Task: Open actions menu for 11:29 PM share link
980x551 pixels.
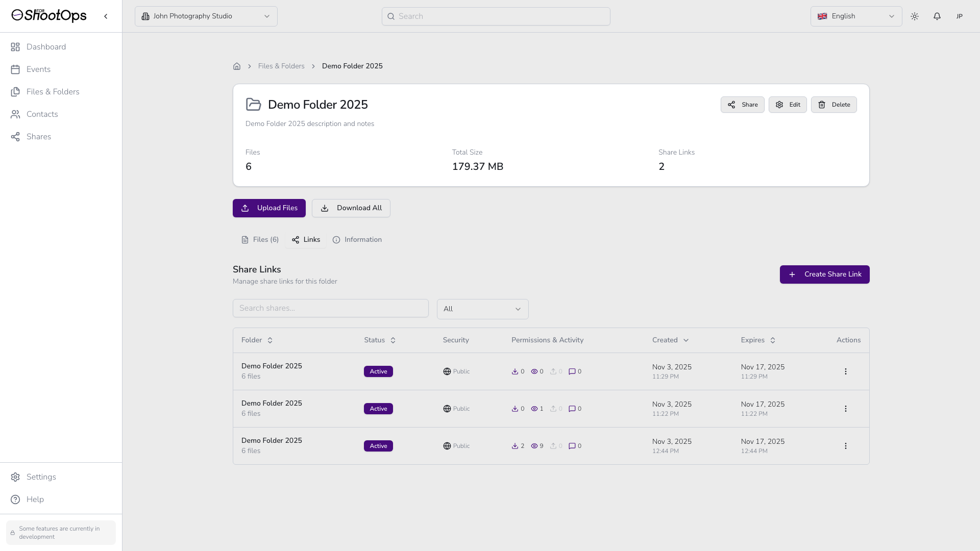Action: point(845,371)
